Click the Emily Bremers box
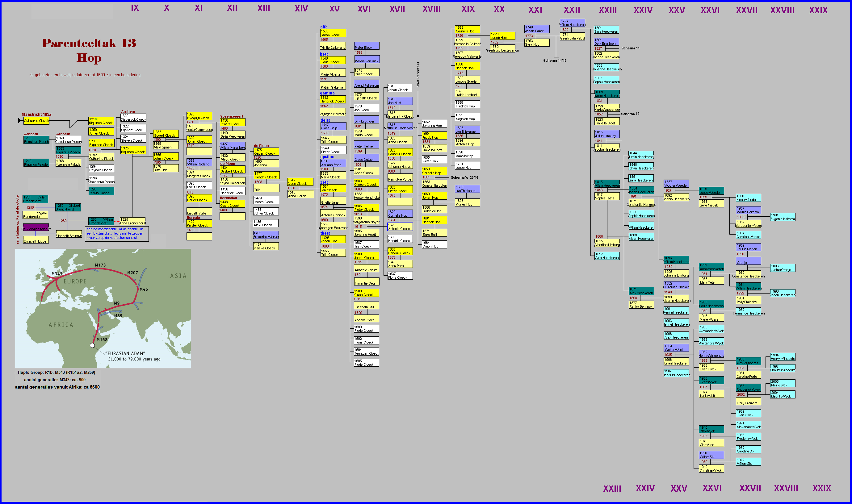The height and width of the screenshot is (504, 852). 748,402
